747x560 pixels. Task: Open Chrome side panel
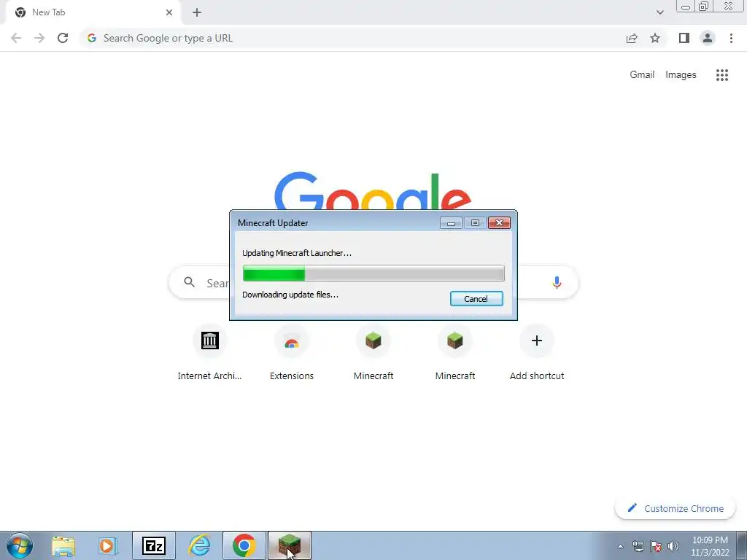coord(684,38)
